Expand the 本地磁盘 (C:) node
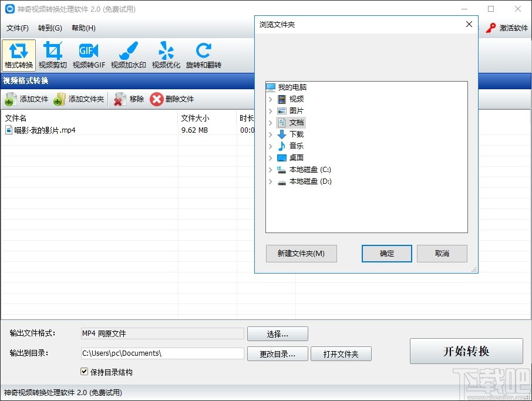The image size is (532, 401). pos(270,170)
